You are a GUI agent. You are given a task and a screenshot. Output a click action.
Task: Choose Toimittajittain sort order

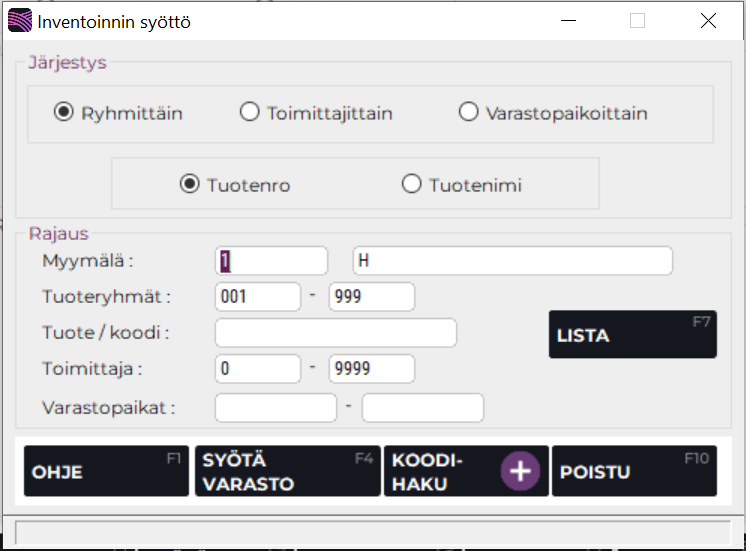tap(250, 113)
